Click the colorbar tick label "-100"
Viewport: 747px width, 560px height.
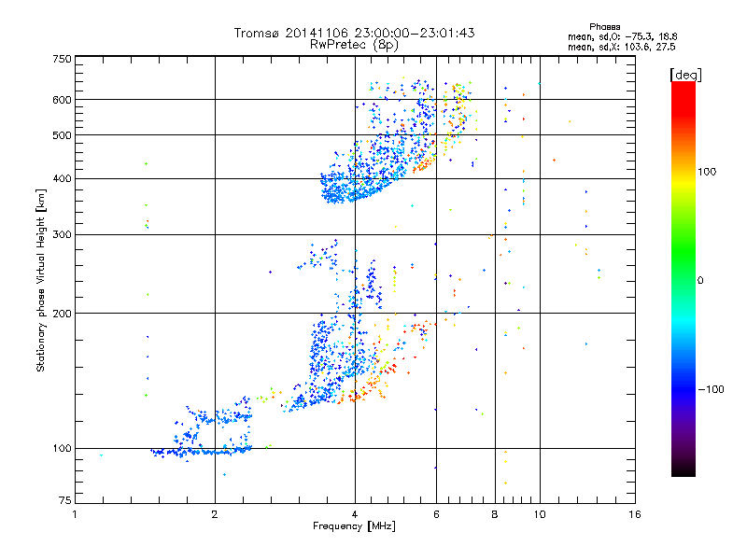point(711,389)
